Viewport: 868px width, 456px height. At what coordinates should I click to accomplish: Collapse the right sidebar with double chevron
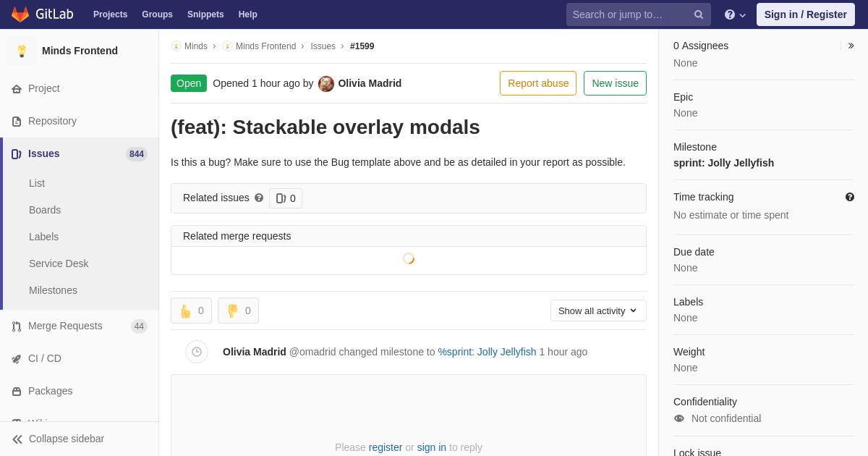851,46
